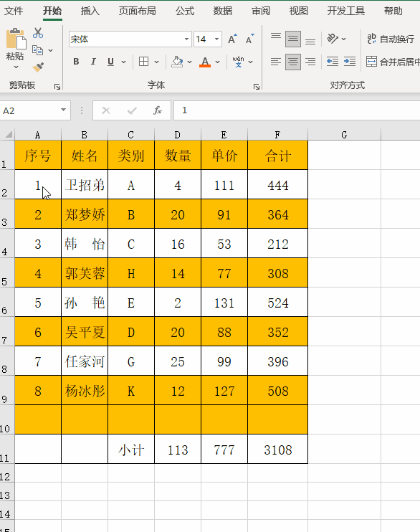Viewport: 420px width, 532px height.
Task: Click cell containing 卫招弟
Action: coord(85,184)
